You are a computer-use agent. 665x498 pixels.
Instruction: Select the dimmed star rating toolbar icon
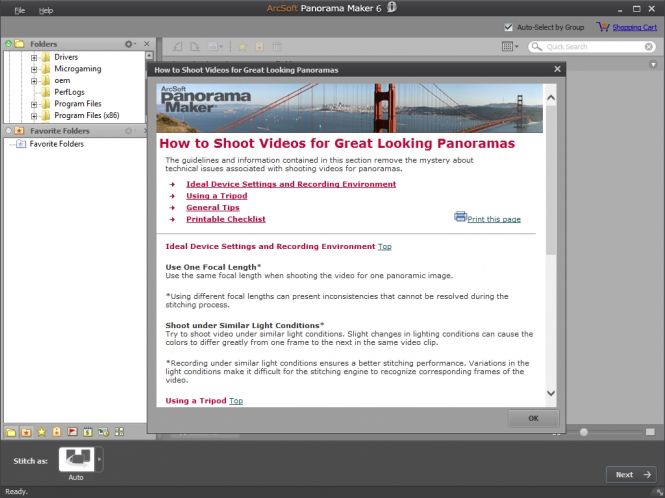pyautogui.click(x=243, y=47)
